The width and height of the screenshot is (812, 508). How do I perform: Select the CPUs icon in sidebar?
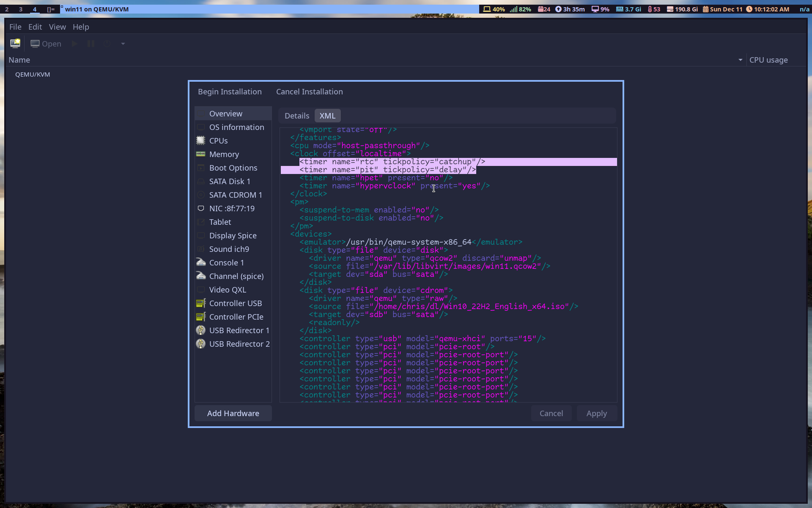click(x=201, y=141)
